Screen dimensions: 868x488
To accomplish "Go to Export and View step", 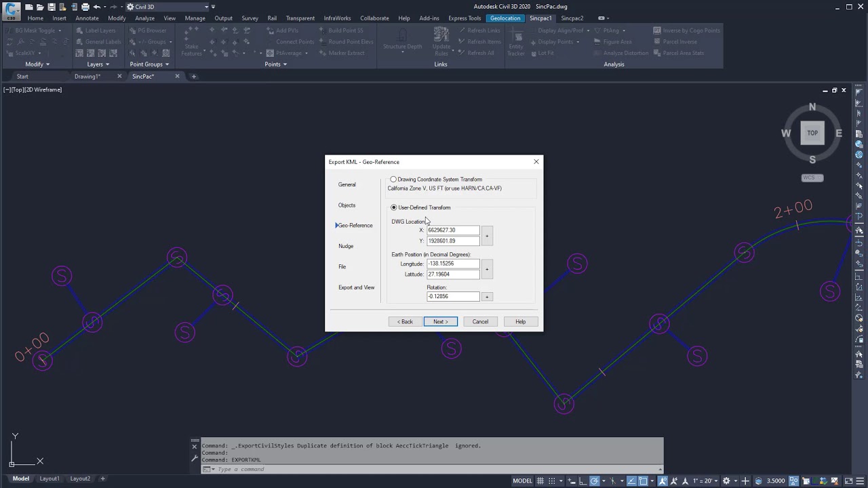I will [x=356, y=287].
